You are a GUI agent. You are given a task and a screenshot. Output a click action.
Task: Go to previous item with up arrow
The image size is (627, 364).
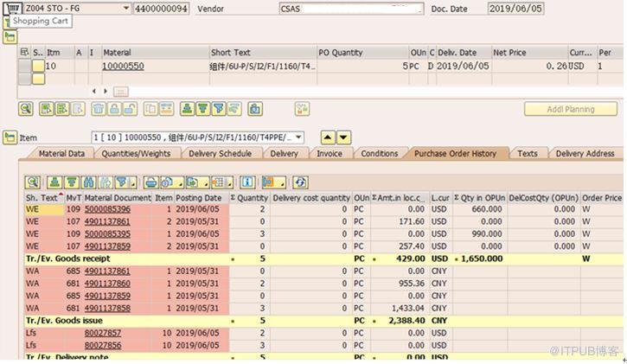point(328,137)
